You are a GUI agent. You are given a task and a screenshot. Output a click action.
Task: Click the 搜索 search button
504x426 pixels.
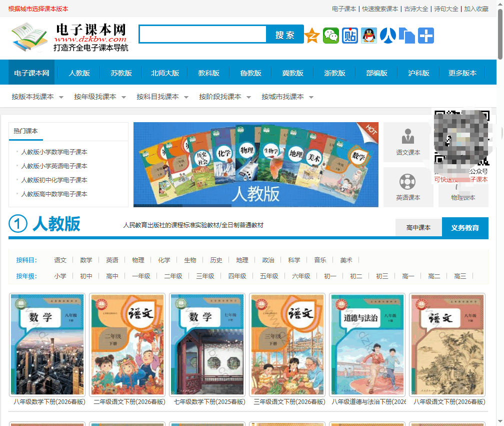[284, 35]
